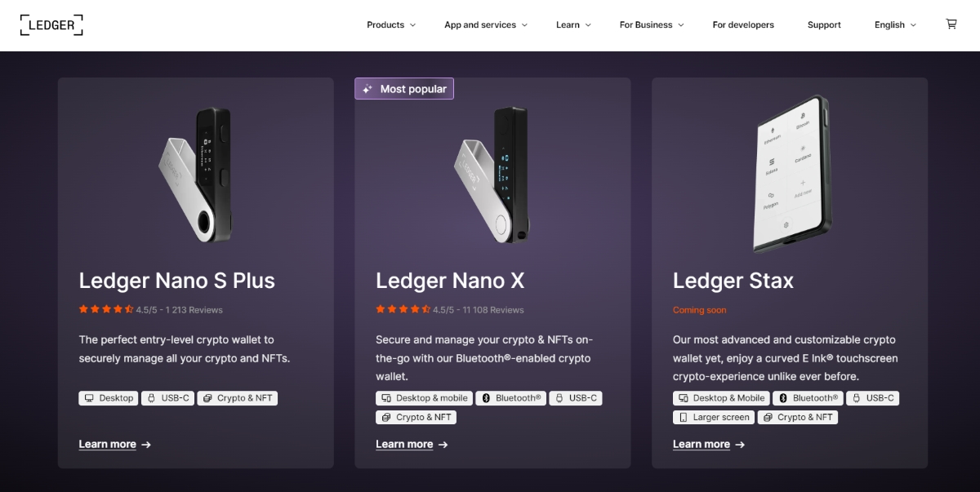980x492 pixels.
Task: Open the English language selector
Action: pyautogui.click(x=894, y=24)
